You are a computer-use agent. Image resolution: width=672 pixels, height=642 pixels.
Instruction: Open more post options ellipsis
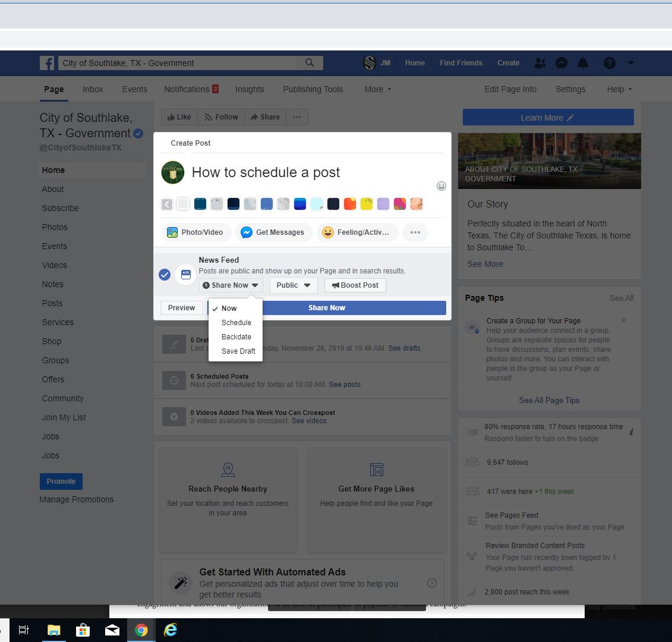coord(415,232)
